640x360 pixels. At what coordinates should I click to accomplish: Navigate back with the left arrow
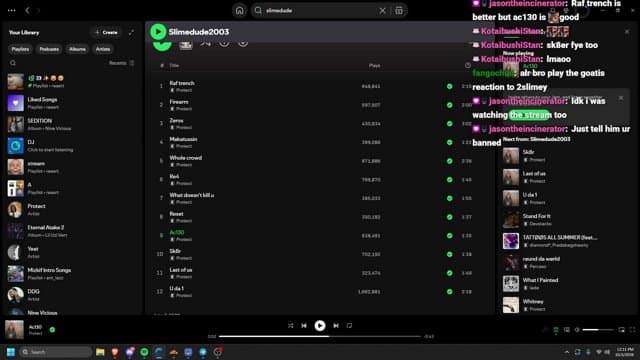coord(27,11)
